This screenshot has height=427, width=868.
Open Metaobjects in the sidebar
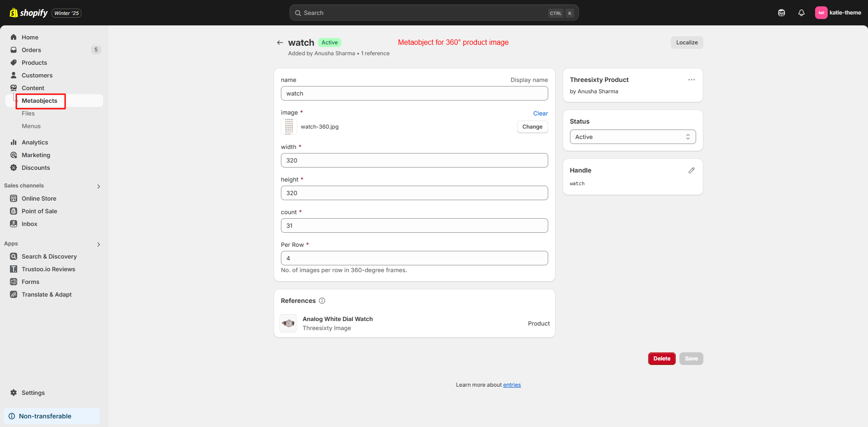pyautogui.click(x=40, y=101)
